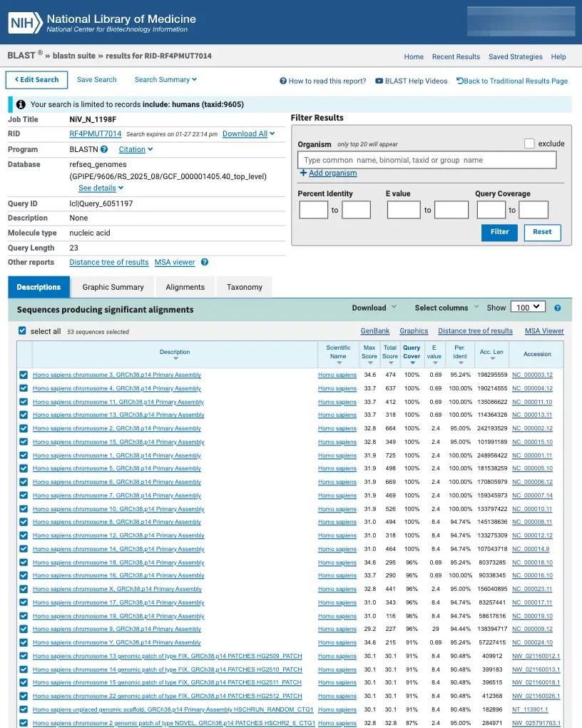582x728 pixels.
Task: Open accession NW_021160012.1
Action: pyautogui.click(x=536, y=656)
